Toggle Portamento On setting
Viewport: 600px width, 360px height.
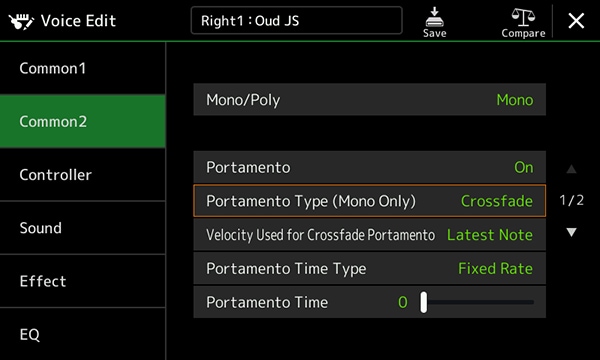tap(369, 167)
